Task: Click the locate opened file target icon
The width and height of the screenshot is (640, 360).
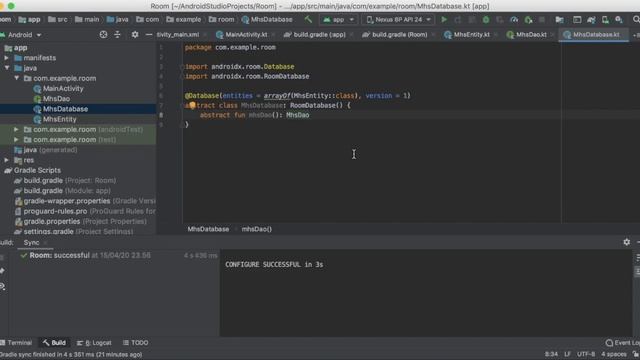Action: (103, 35)
